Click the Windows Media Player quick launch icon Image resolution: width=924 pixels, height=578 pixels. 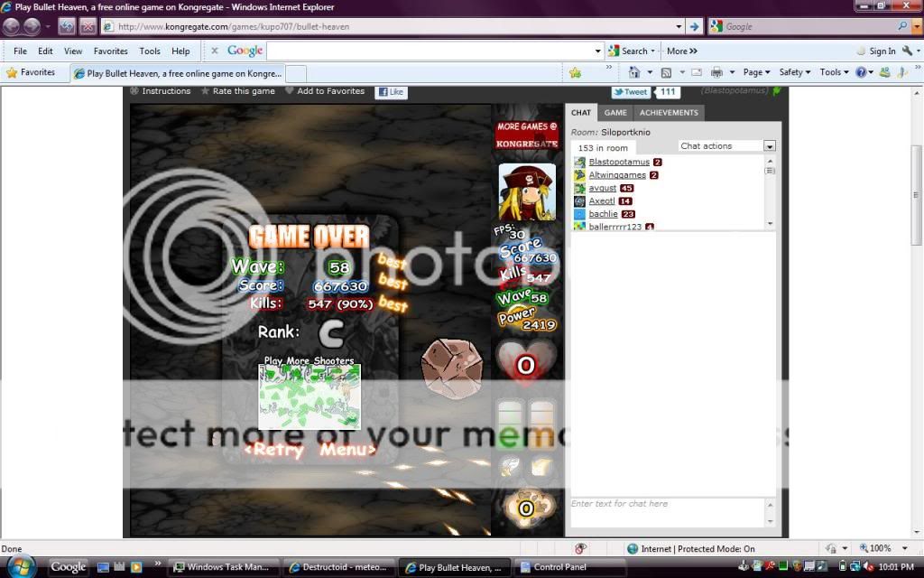[x=136, y=567]
